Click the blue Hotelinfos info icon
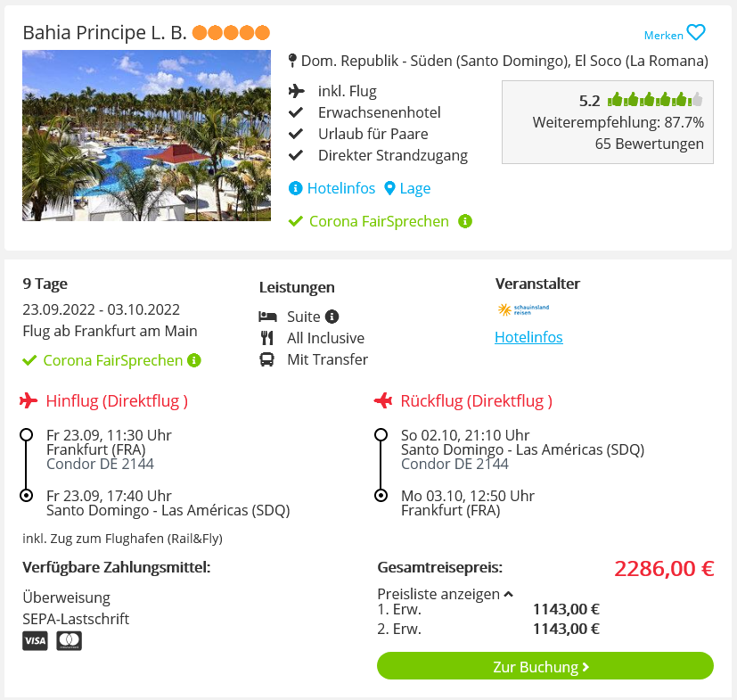This screenshot has width=737, height=700. [295, 188]
